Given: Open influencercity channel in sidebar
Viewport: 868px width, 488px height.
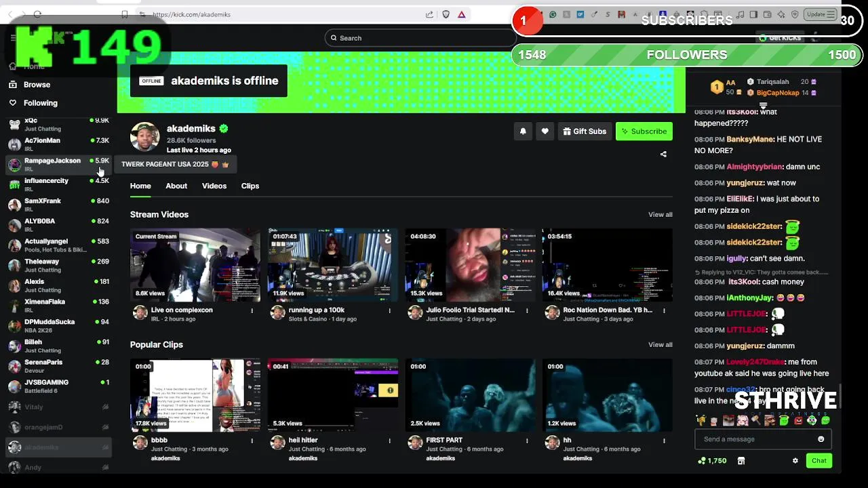Looking at the screenshot, I should pos(58,184).
